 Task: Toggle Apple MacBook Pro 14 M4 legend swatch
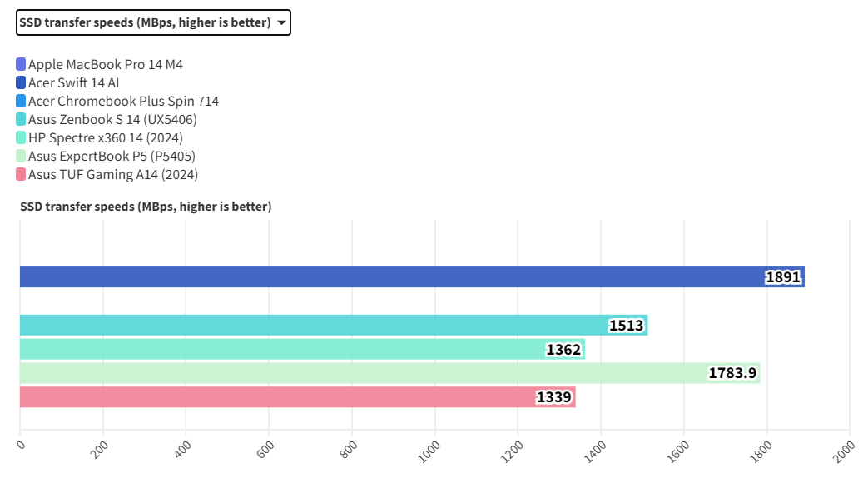(21, 64)
